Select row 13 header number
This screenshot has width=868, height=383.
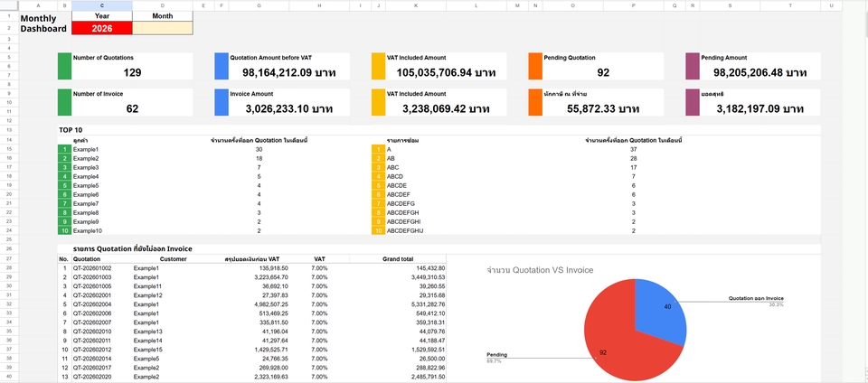(9, 129)
